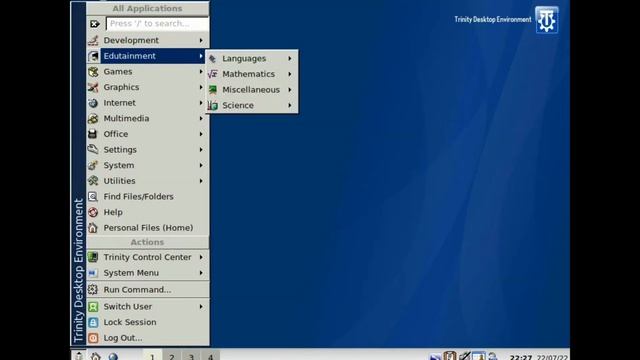The height and width of the screenshot is (360, 640).
Task: Click the Internet globe icon
Action: (x=93, y=103)
